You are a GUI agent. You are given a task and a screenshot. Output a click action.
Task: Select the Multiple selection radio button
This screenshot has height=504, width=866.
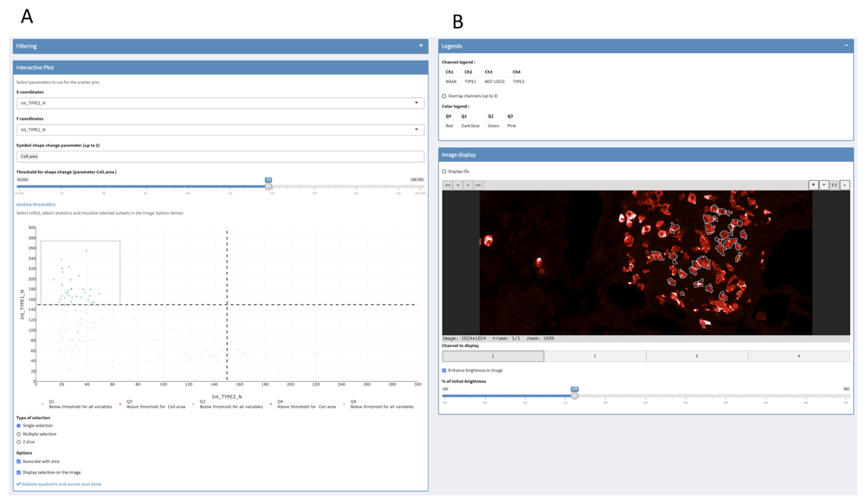[x=16, y=433]
